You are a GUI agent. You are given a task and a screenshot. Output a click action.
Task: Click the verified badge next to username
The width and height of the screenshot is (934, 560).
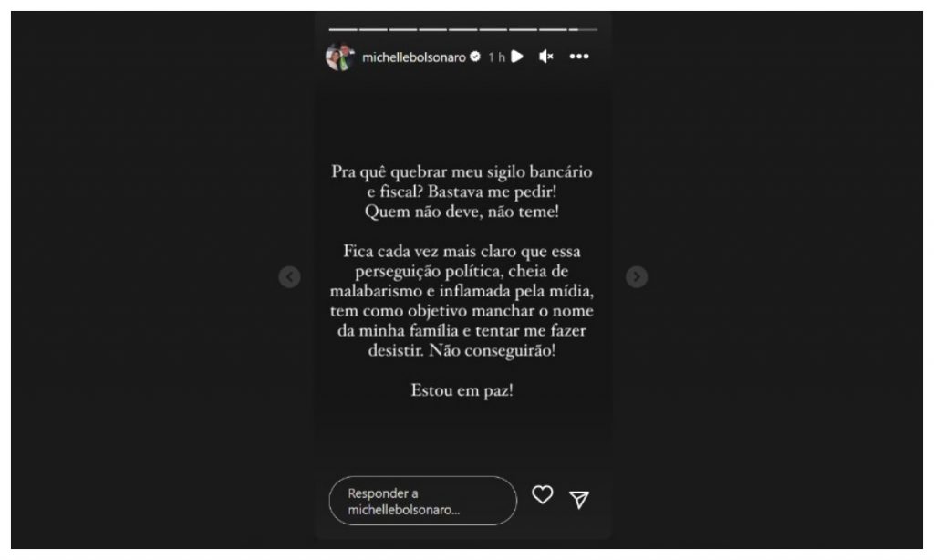point(474,57)
